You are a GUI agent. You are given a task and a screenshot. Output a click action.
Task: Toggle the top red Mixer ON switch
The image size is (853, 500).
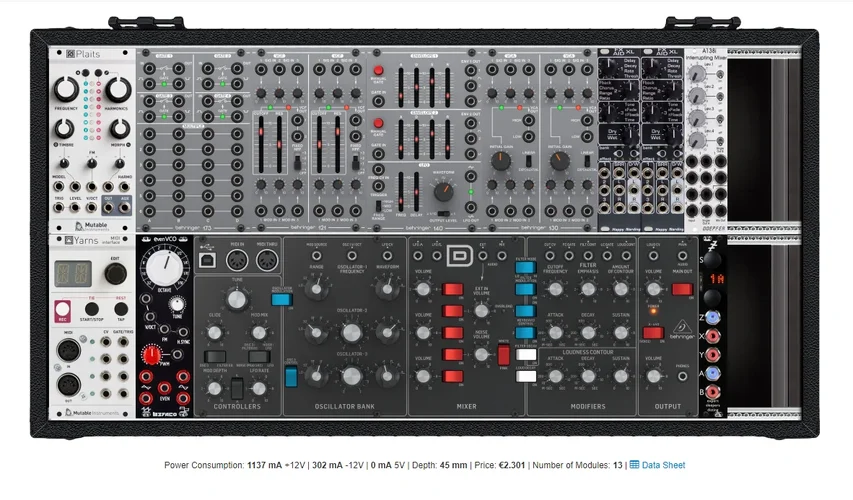coord(453,289)
